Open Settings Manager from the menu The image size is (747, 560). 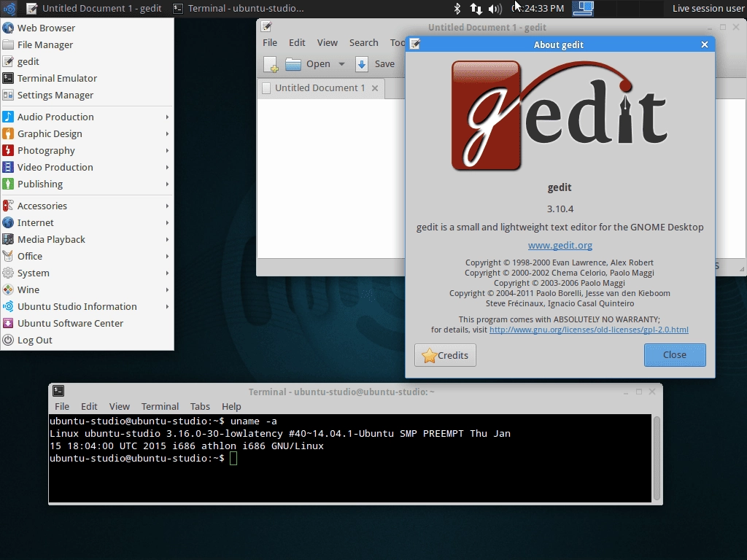(x=88, y=96)
